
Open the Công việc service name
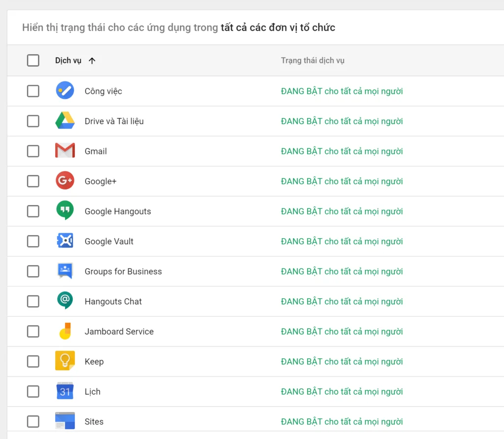pos(103,91)
